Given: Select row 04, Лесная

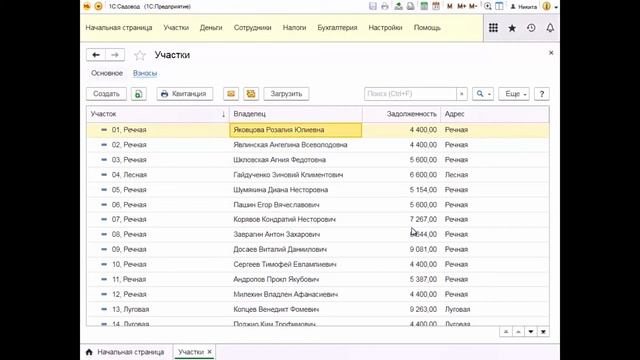Looking at the screenshot, I should pos(318,175).
